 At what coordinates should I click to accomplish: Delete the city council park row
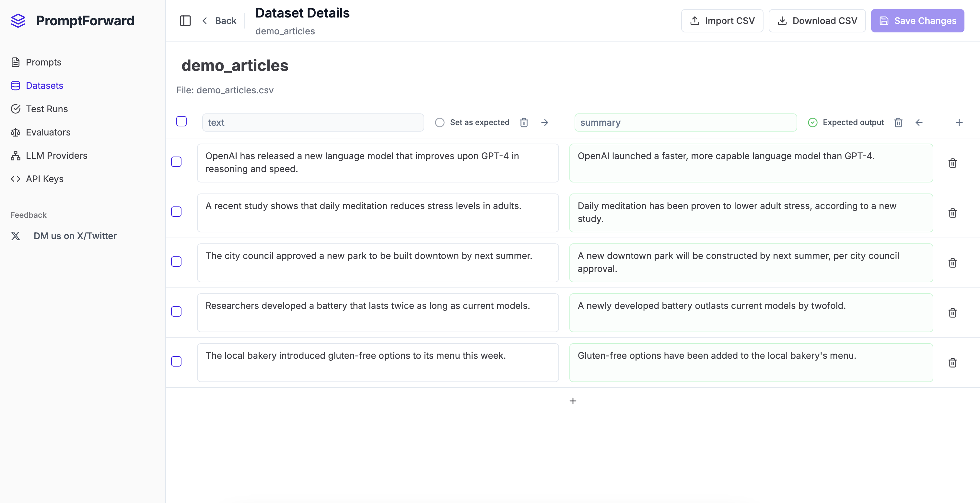(952, 263)
